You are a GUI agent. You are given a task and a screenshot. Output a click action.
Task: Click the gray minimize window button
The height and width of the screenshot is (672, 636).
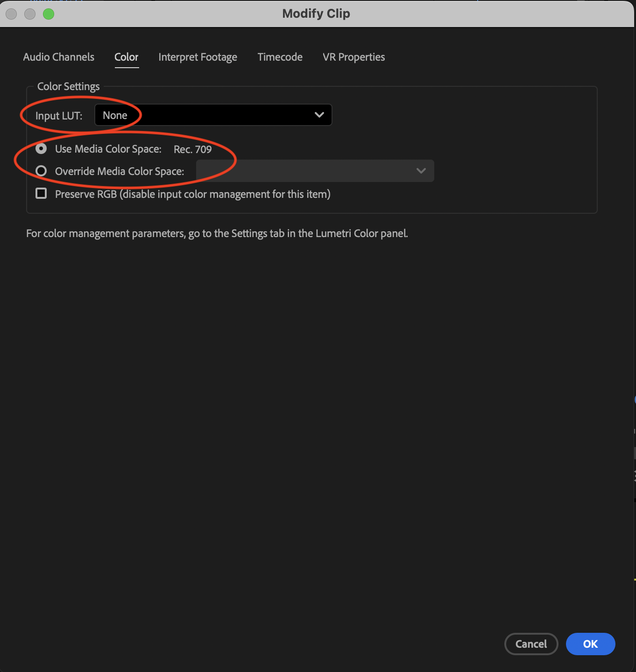pyautogui.click(x=30, y=14)
